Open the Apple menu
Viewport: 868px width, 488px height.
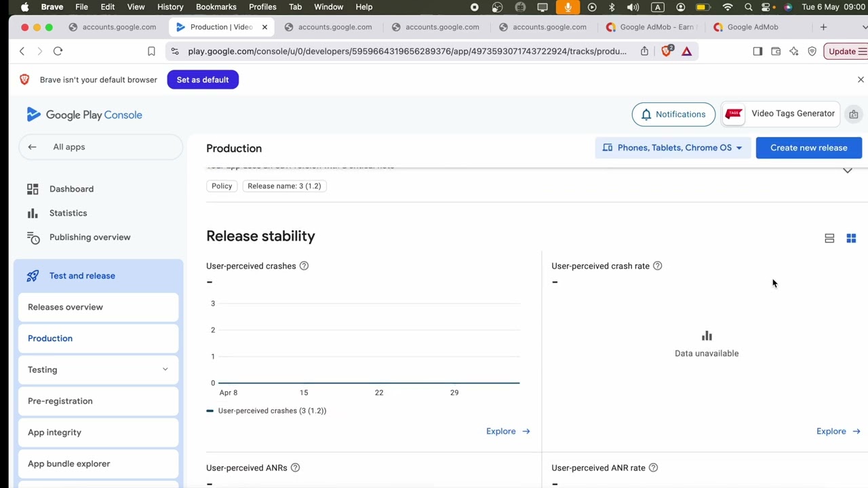24,7
